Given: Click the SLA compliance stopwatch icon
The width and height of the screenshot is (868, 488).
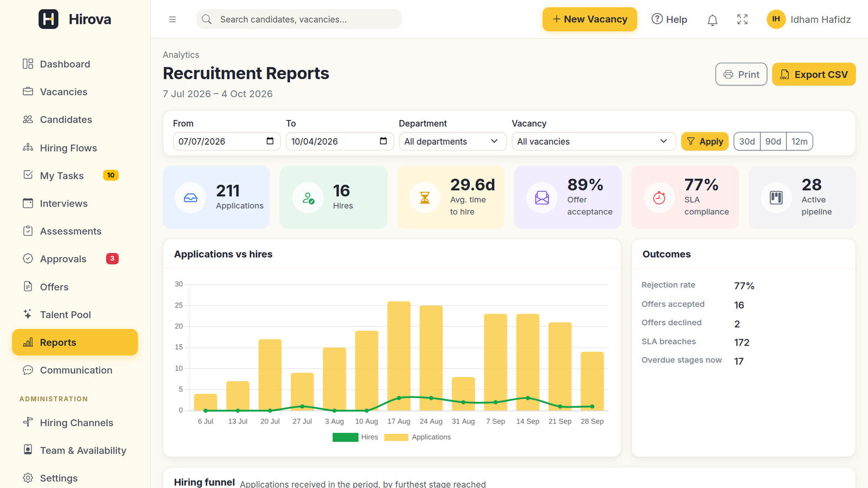Looking at the screenshot, I should tap(659, 197).
